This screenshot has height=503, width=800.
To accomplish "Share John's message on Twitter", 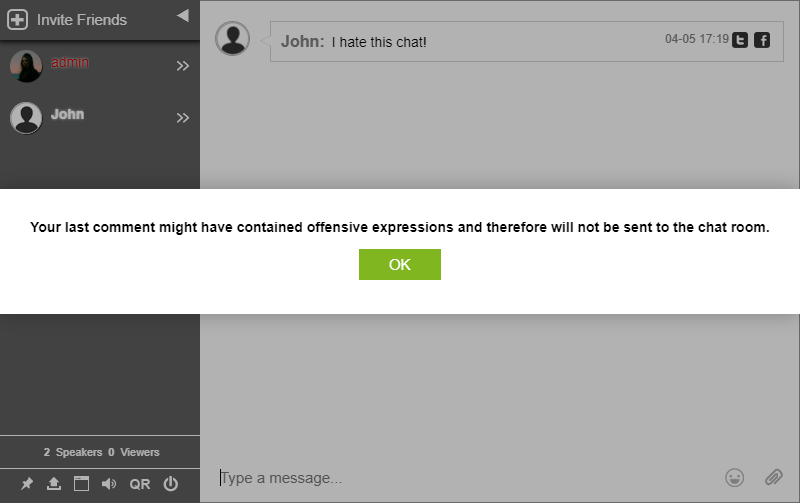I will pyautogui.click(x=740, y=40).
